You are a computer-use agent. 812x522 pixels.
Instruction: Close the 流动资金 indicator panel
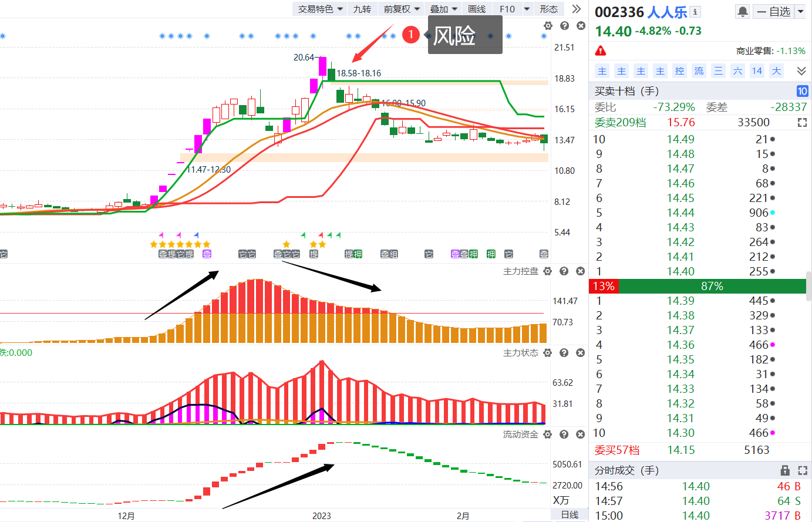point(581,435)
